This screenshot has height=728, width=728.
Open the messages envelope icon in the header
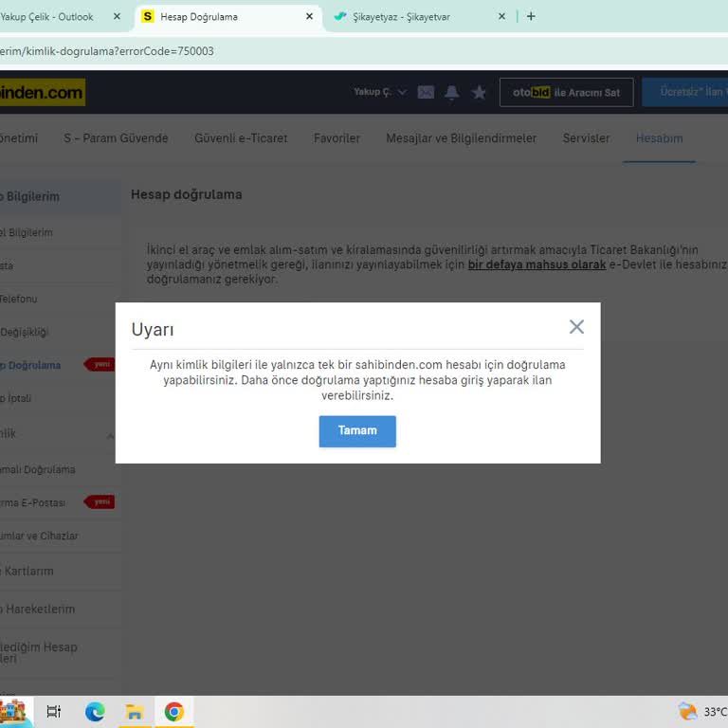tap(426, 92)
